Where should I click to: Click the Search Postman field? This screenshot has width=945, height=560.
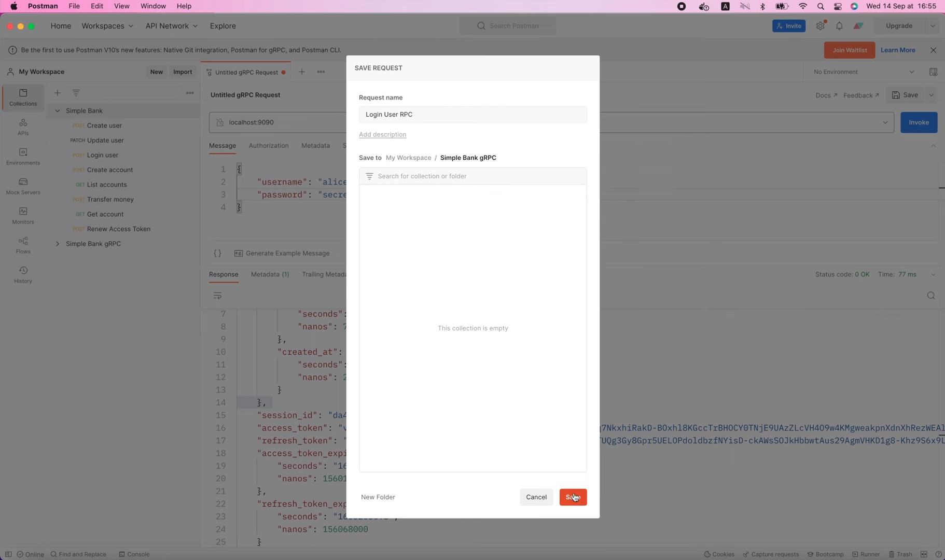pos(507,26)
